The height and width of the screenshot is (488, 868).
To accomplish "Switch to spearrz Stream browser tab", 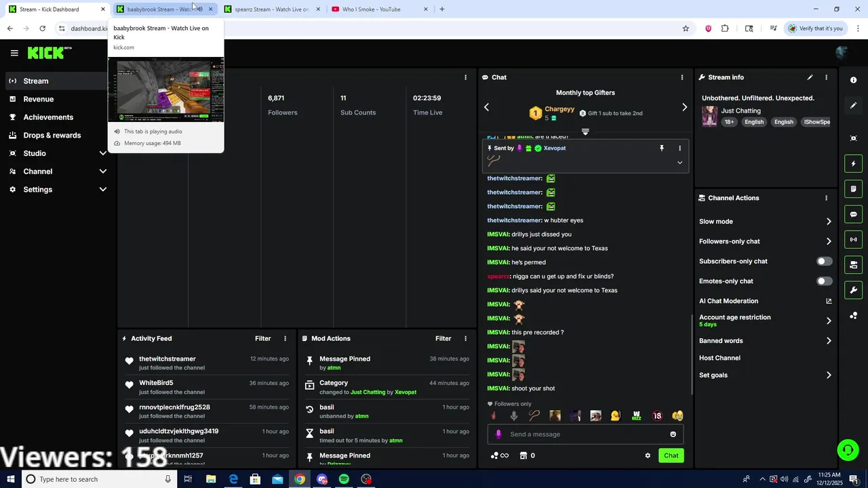I will (x=271, y=9).
